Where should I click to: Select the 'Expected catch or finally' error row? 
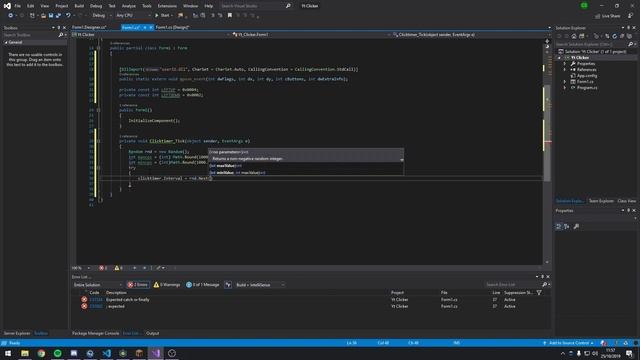[x=310, y=300]
